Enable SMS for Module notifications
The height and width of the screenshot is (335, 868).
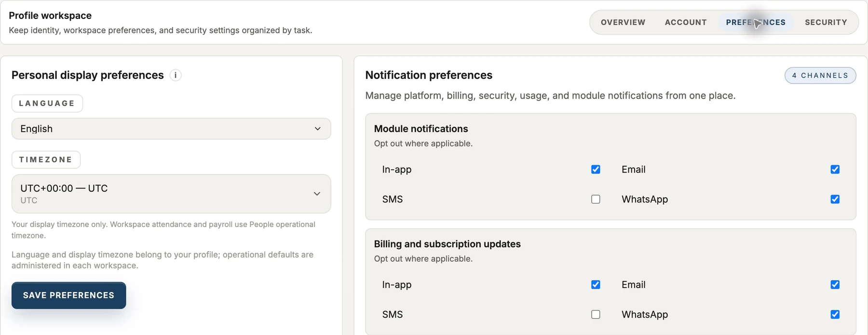[x=596, y=199]
